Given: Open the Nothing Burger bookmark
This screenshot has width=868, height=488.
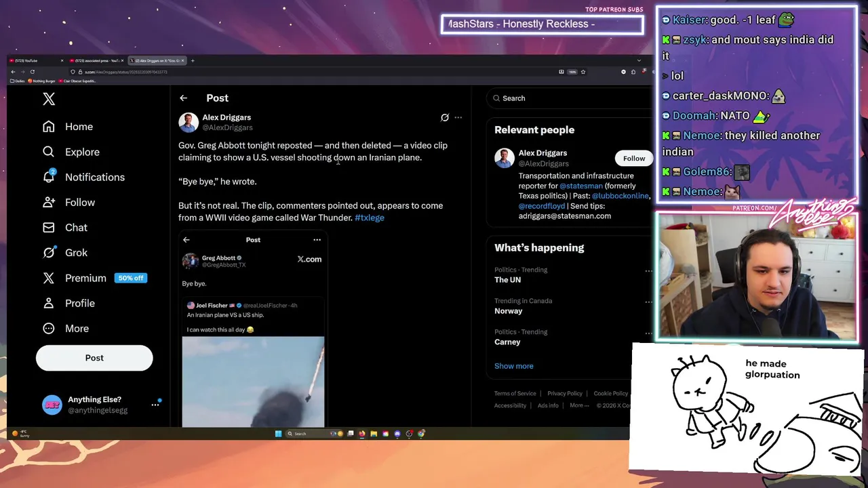Looking at the screenshot, I should (41, 81).
